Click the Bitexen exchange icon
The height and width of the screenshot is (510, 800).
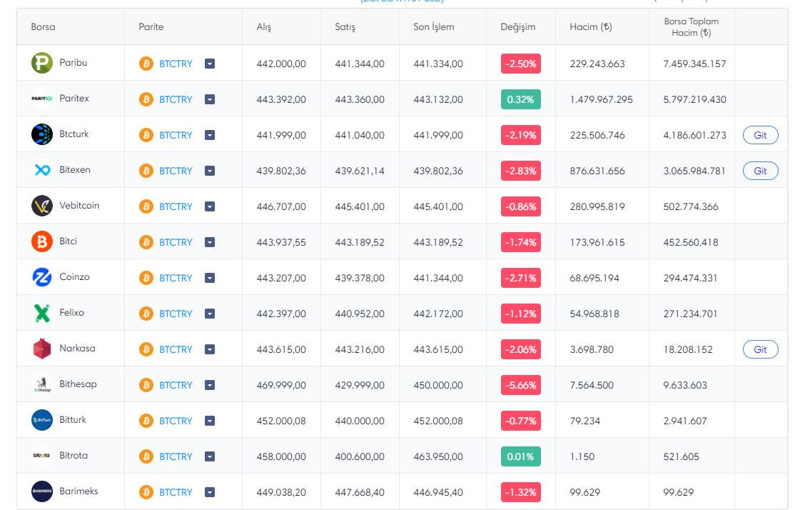coord(42,170)
